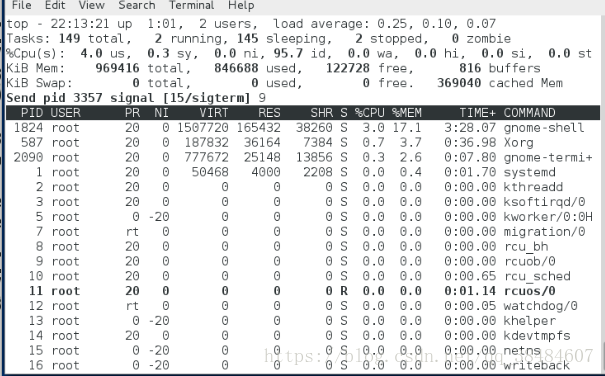Click the signal prompt input showing 9
This screenshot has height=376, width=605.
262,98
